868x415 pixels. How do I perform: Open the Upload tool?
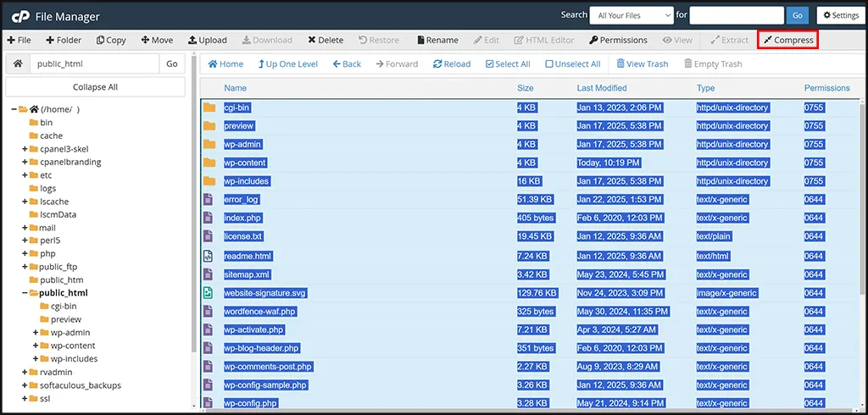pos(208,40)
